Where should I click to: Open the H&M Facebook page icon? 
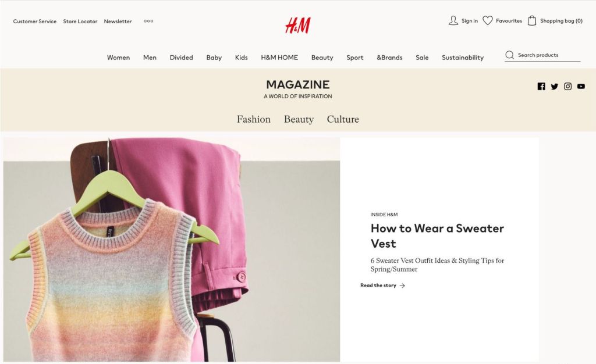tap(541, 87)
